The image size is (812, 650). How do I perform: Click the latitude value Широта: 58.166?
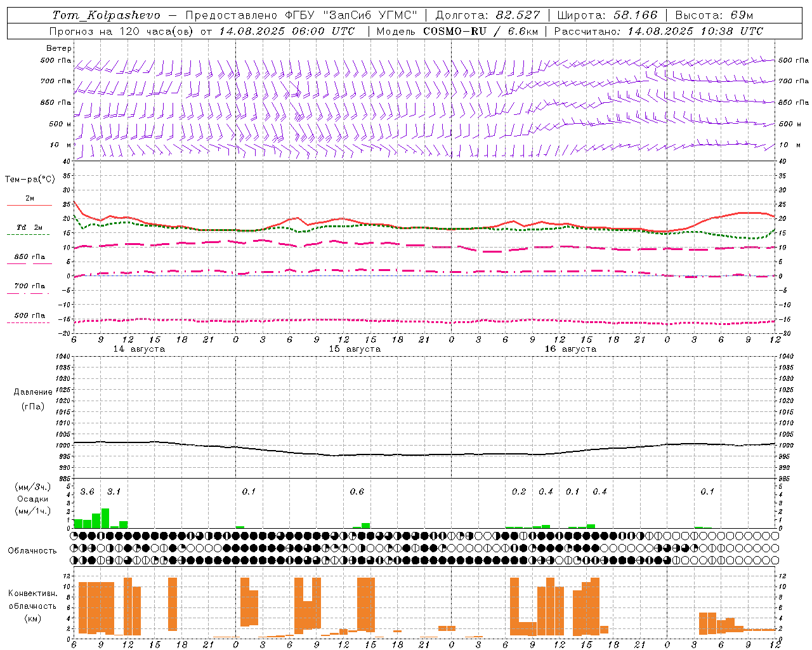click(x=608, y=15)
